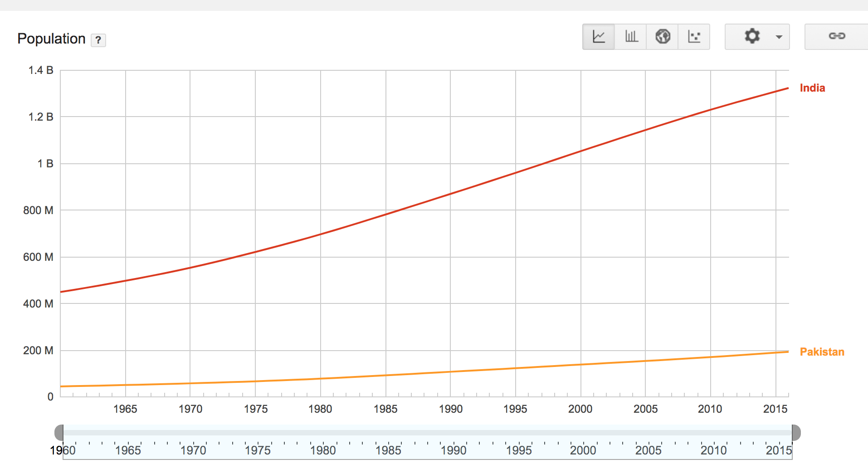Switch to line chart view

coord(599,37)
